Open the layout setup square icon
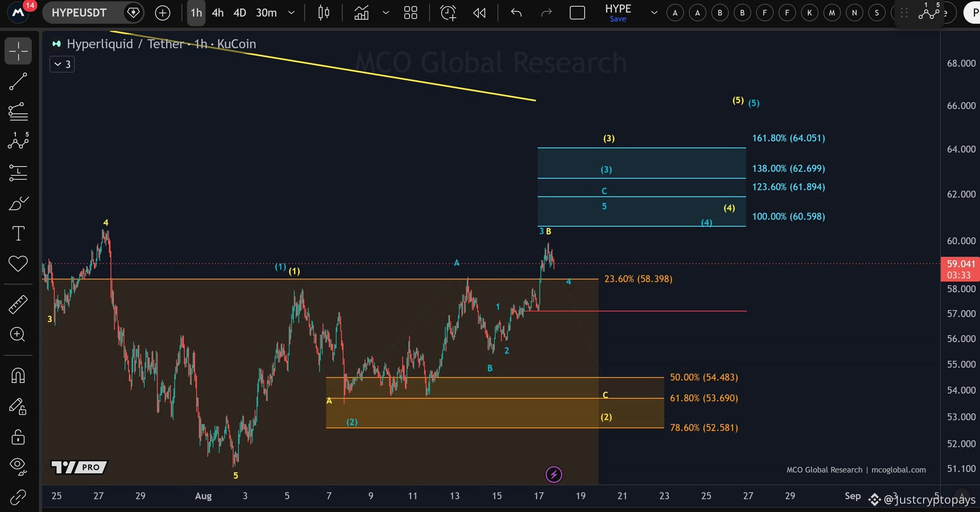Screen dimensions: 980x512 click(x=578, y=13)
